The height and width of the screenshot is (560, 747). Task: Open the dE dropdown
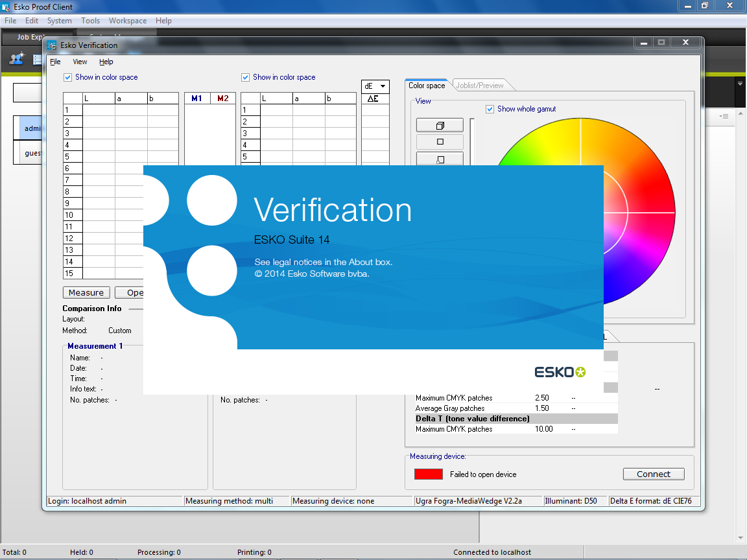(x=375, y=86)
